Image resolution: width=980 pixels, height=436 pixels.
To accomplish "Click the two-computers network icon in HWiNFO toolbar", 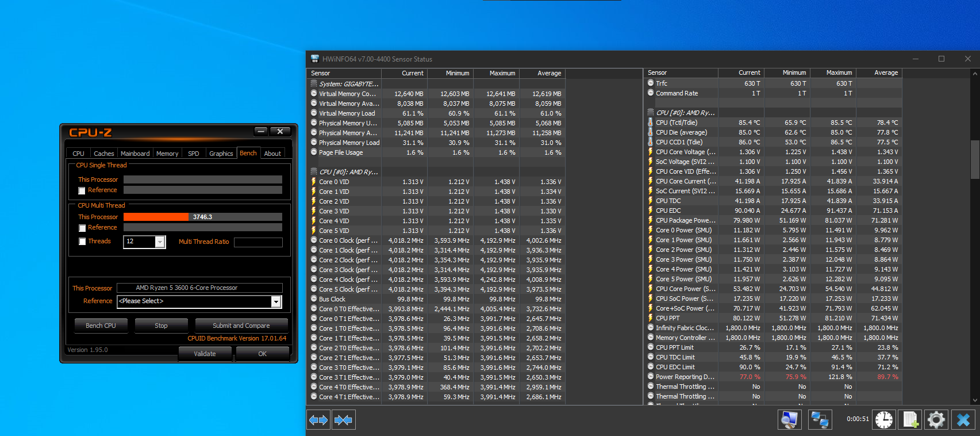I will point(819,420).
